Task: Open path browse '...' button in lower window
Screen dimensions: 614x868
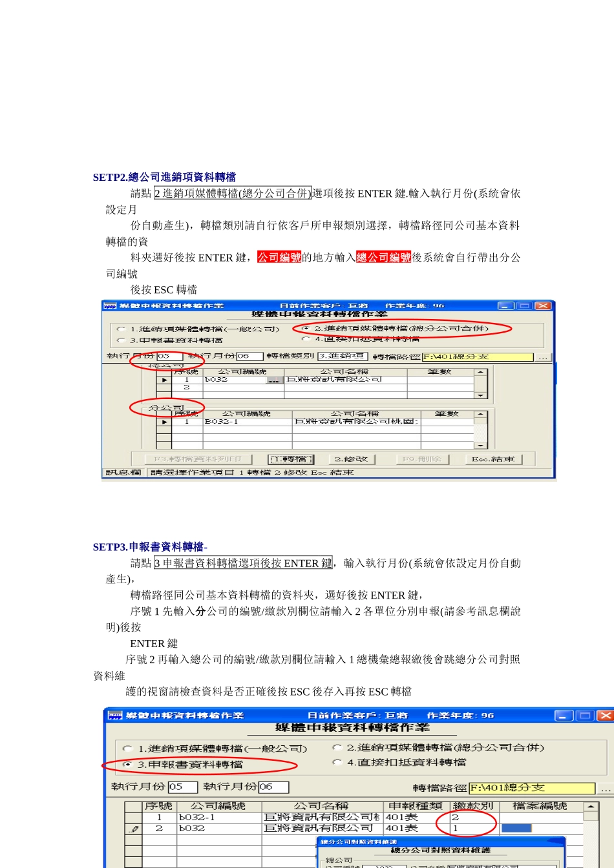Action: (606, 789)
